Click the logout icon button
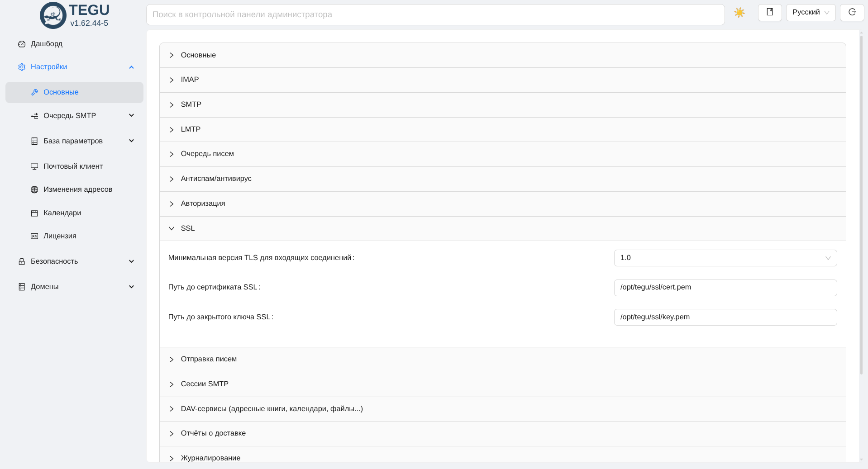This screenshot has width=868, height=469. pyautogui.click(x=852, y=12)
